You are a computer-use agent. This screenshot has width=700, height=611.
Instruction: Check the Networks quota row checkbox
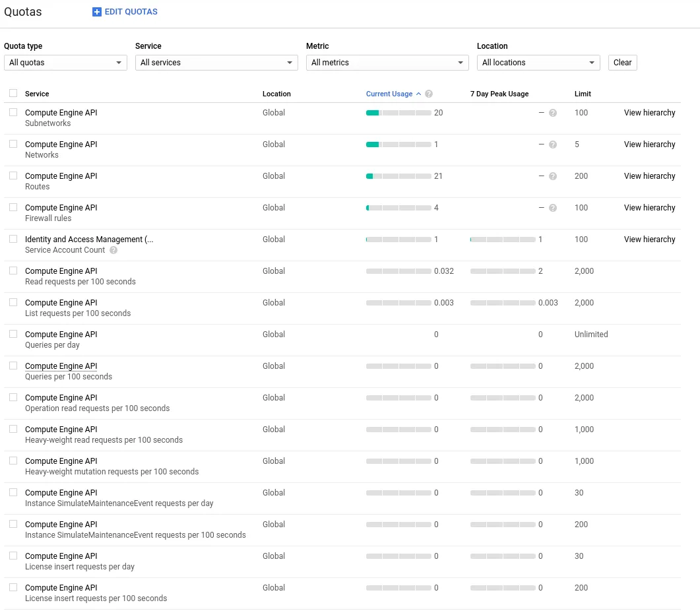13,145
